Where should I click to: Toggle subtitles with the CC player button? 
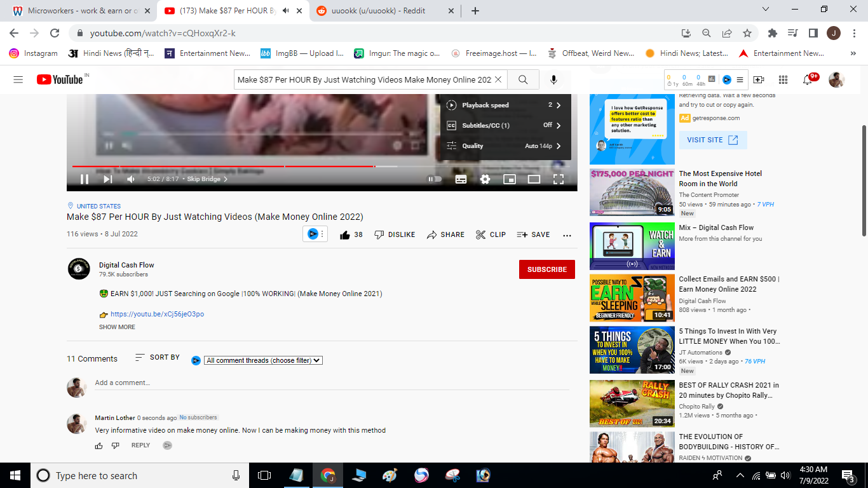pyautogui.click(x=461, y=179)
